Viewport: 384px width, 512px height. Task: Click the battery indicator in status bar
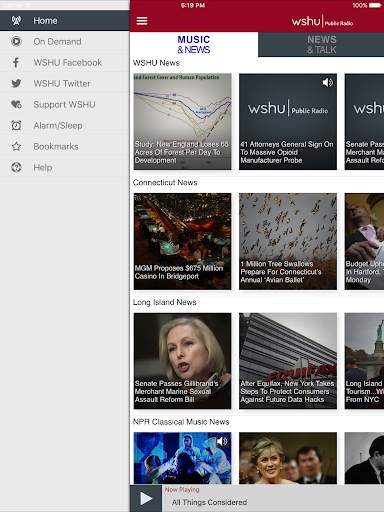pyautogui.click(x=375, y=5)
